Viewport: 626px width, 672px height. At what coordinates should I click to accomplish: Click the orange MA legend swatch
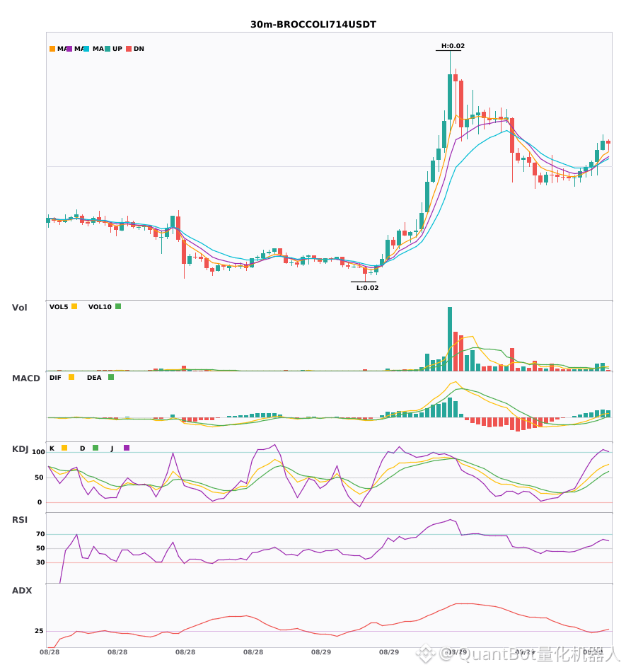point(52,49)
